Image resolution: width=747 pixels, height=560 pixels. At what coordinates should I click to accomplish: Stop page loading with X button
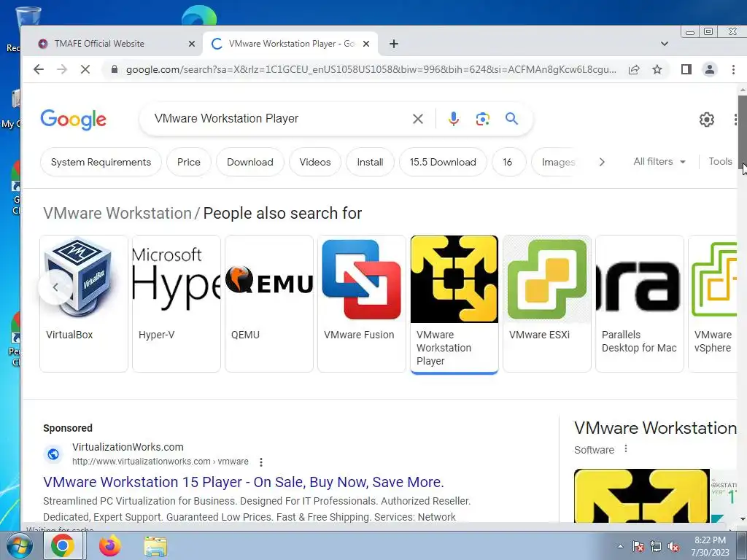pyautogui.click(x=85, y=69)
